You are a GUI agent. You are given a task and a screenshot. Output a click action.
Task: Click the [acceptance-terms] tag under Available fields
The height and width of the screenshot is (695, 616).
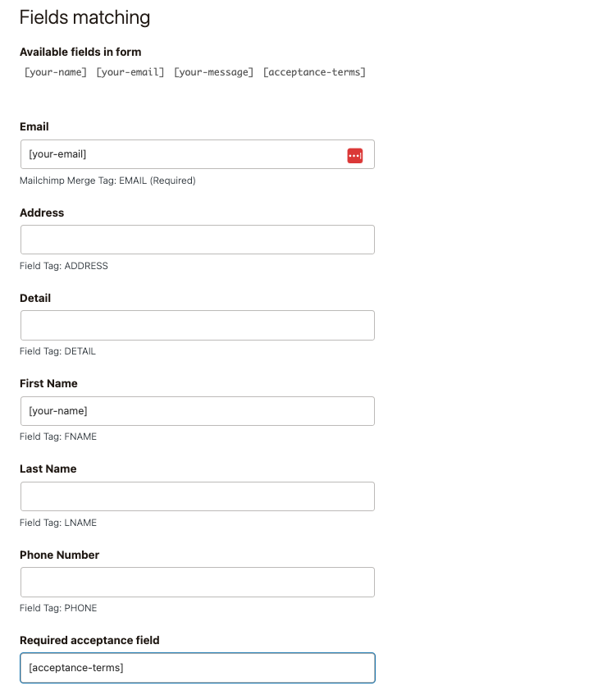click(x=314, y=72)
